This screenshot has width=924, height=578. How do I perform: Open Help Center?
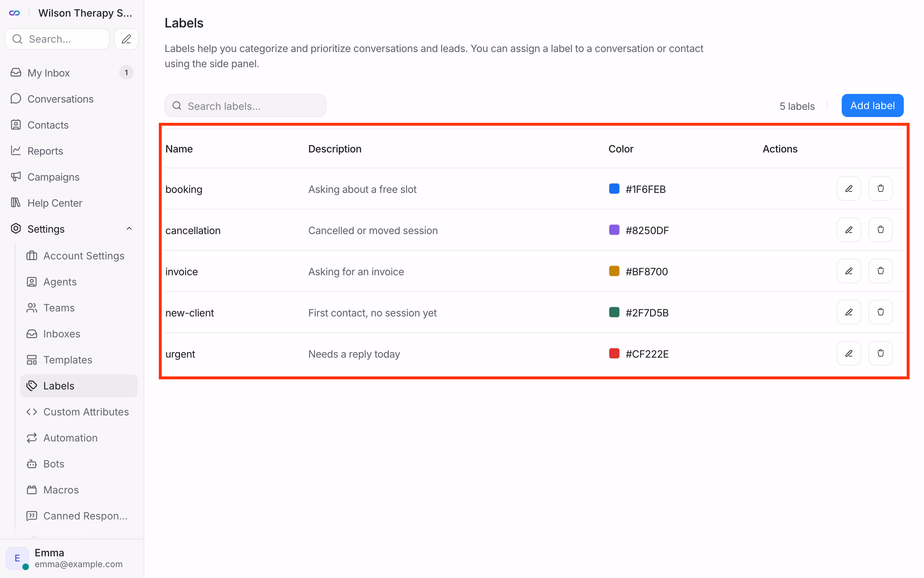pos(72,203)
